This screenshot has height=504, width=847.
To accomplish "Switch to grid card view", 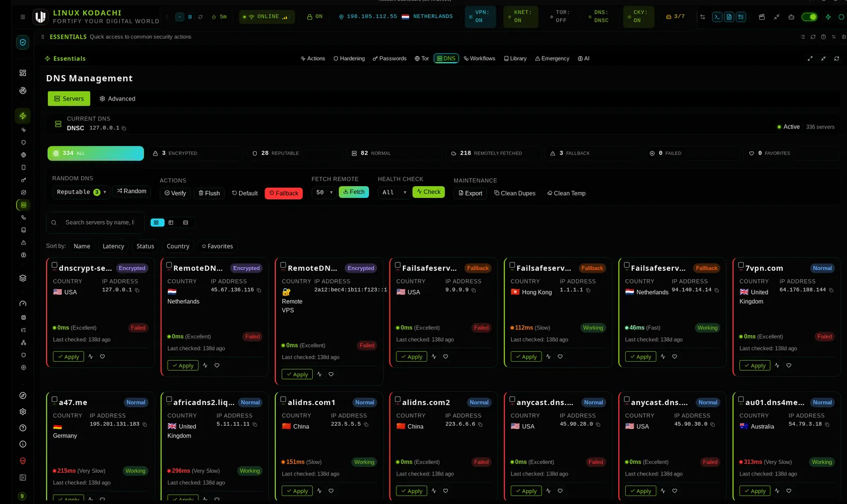I will (x=157, y=223).
